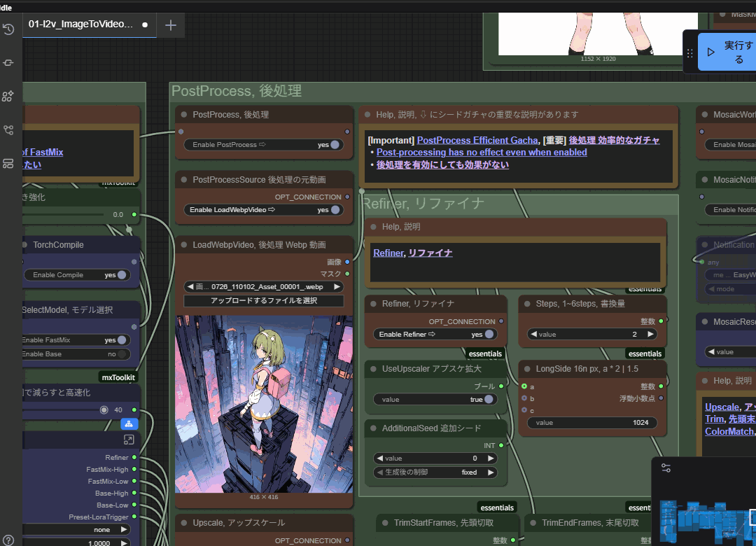This screenshot has height=546, width=756.
Task: Collapse the LongSide 16n px node dot
Action: pos(527,368)
